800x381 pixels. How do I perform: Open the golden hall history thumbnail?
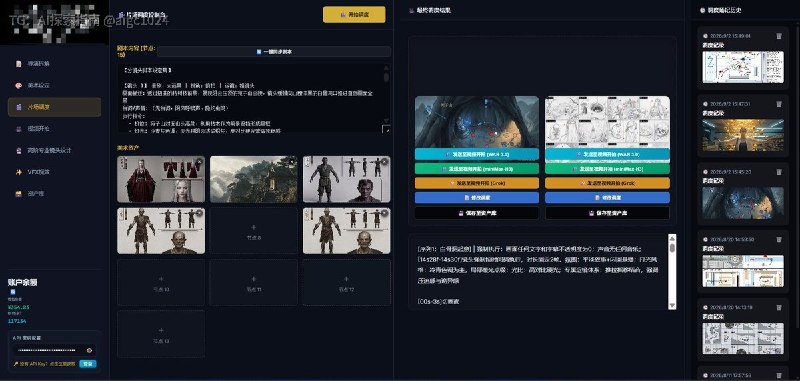point(743,135)
